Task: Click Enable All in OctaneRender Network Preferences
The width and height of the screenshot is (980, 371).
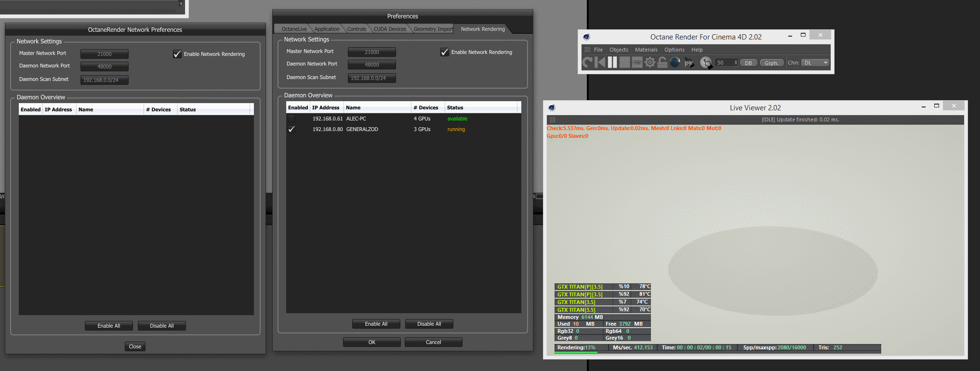Action: [109, 326]
